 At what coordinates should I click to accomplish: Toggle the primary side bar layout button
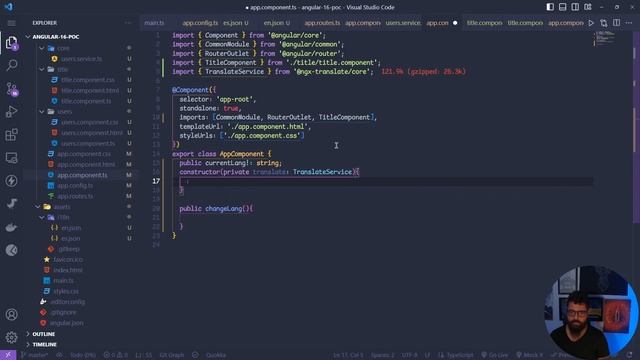pos(550,7)
